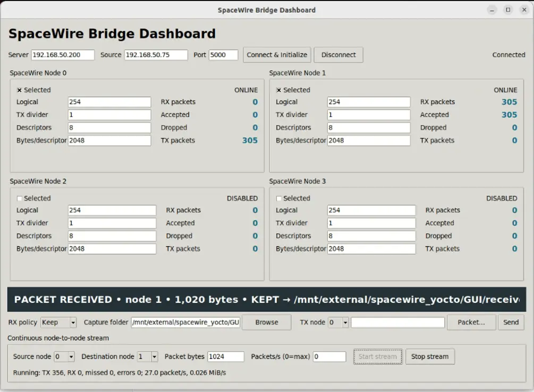534x392 pixels.
Task: Click the Continuous node-to-node stream heading
Action: [58, 338]
